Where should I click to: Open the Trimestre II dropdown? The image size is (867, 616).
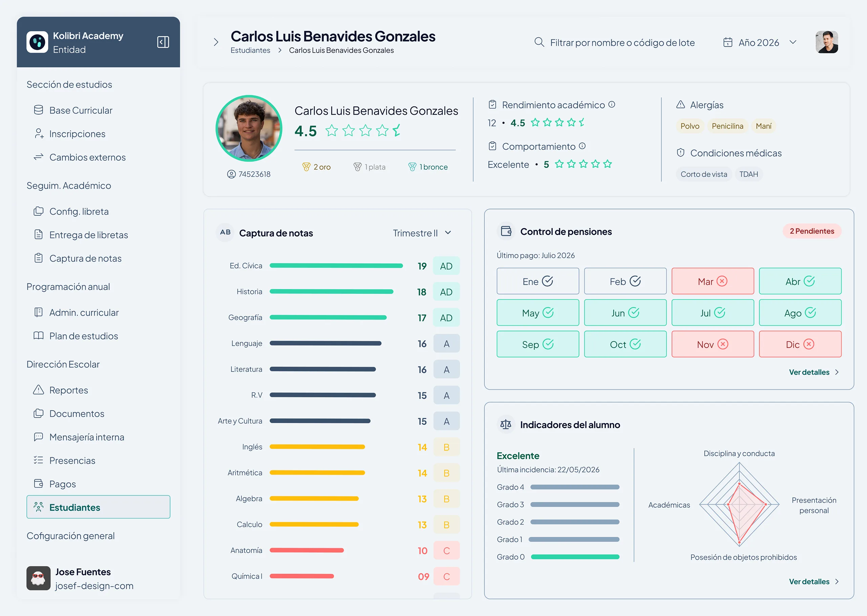(x=422, y=233)
